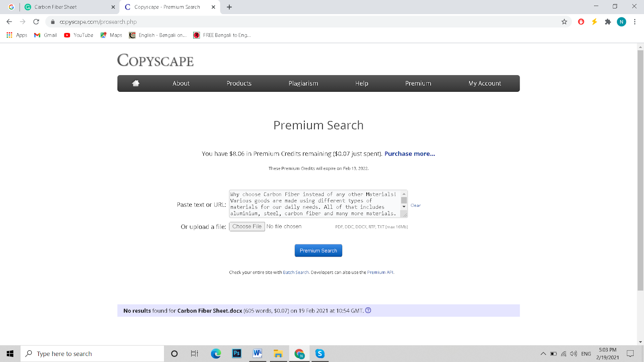Open the Batch Search link
The width and height of the screenshot is (644, 362).
296,272
